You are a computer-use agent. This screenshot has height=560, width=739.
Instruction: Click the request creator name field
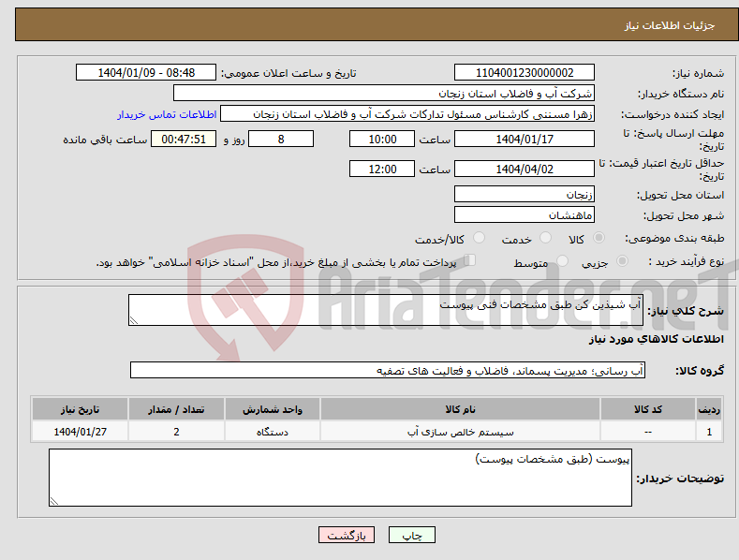[407, 114]
